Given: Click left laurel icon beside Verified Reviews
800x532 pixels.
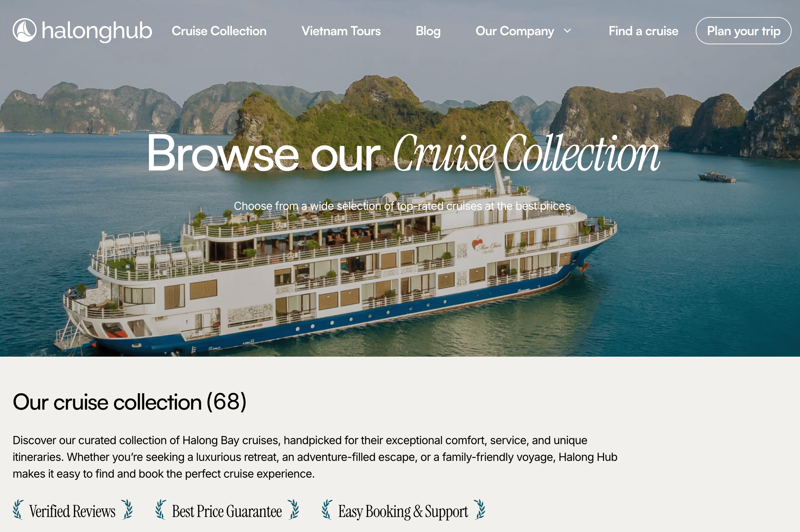Looking at the screenshot, I should (18, 510).
